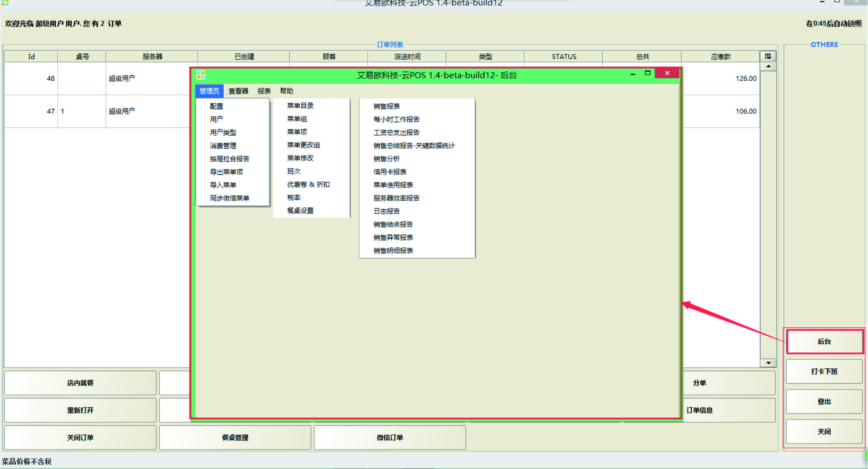Open the 管理员 menu
The image size is (868, 469).
click(x=209, y=91)
